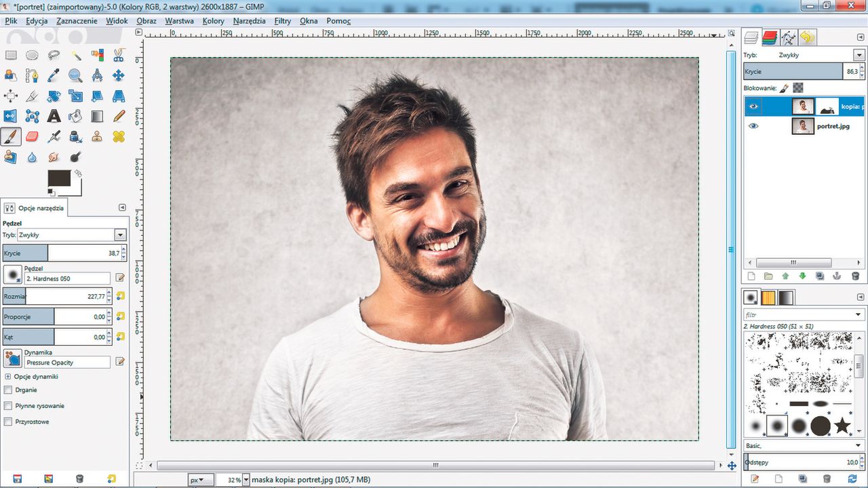The image size is (868, 488).
Task: Click the delete layer trash icon
Action: pos(855,276)
